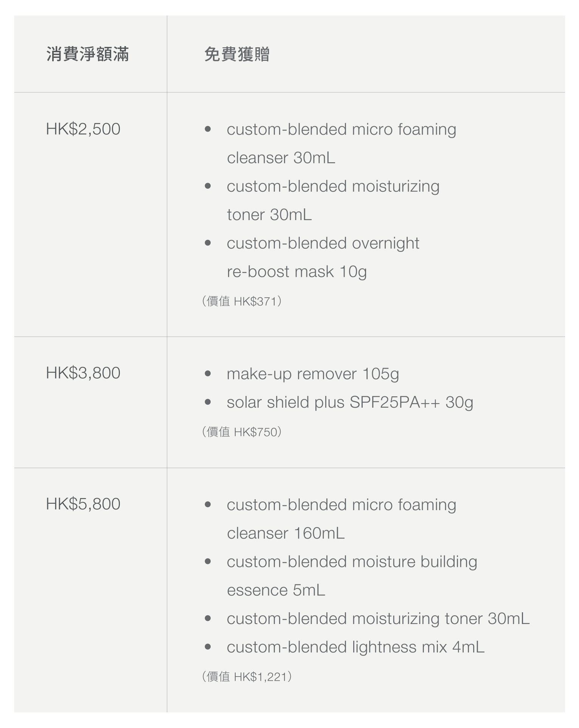Click micro foaming cleanser 160mL item
Image resolution: width=579 pixels, height=728 pixels.
click(341, 519)
